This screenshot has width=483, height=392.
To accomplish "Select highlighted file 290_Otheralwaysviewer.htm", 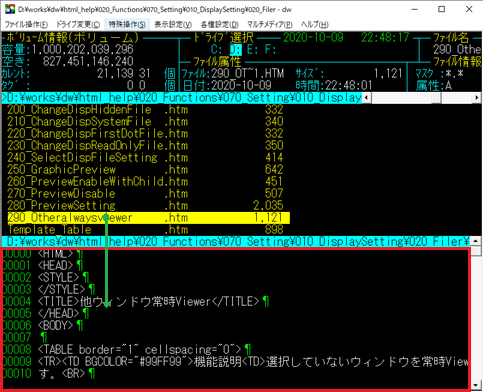I will [x=149, y=218].
